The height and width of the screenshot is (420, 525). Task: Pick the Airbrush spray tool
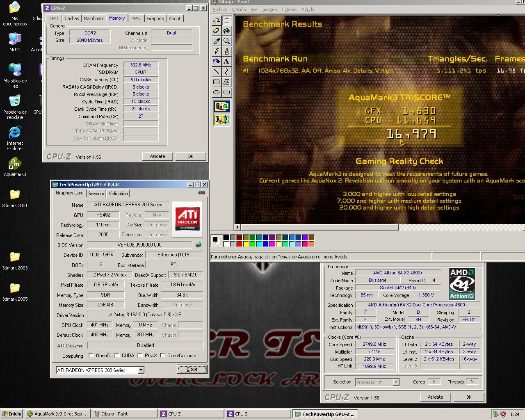click(x=217, y=62)
